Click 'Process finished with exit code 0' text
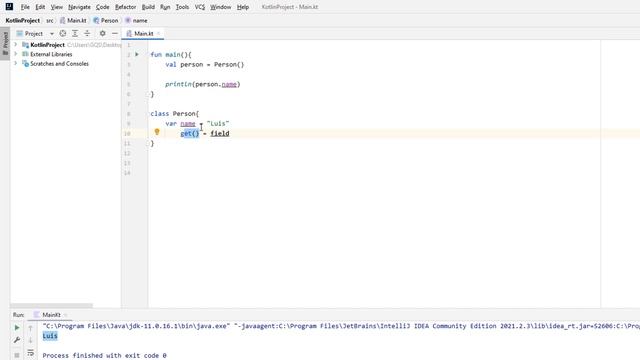Screen dimensions: 640x360 pos(104,356)
